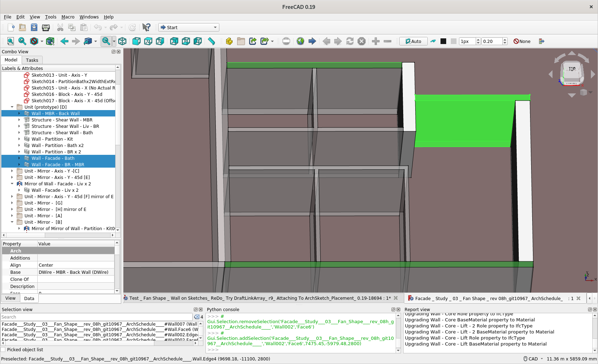
Task: Open the gray face color swatch
Action: [x=453, y=41]
